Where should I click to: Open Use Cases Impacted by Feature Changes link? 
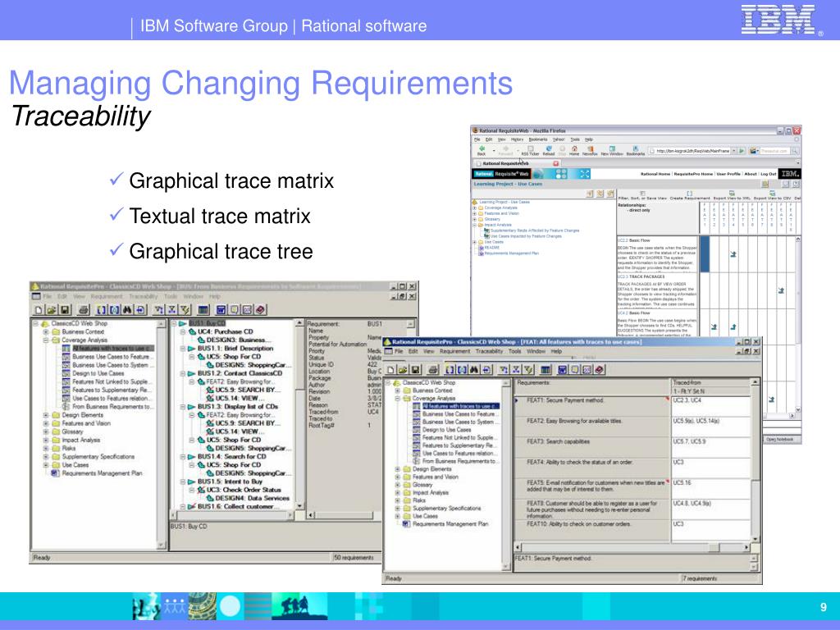pyautogui.click(x=526, y=236)
